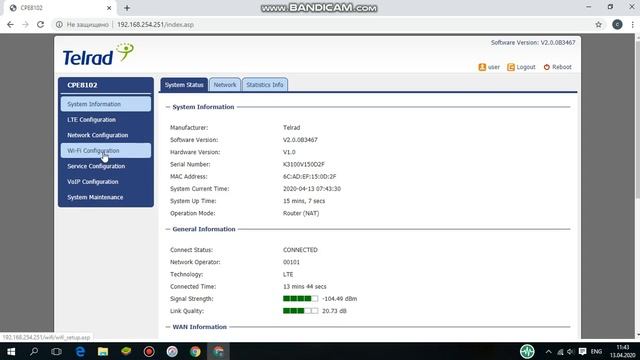640x360 pixels.
Task: Go back in browser history
Action: (10, 24)
